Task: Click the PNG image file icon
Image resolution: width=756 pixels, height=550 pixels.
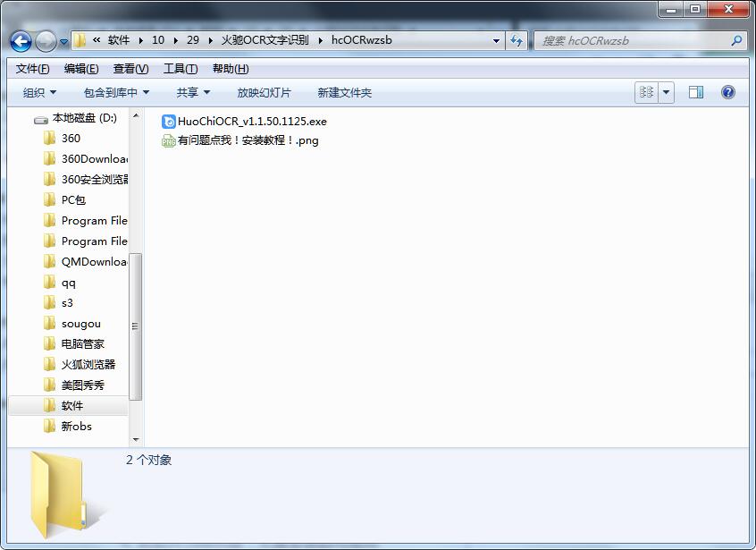Action: click(x=168, y=141)
